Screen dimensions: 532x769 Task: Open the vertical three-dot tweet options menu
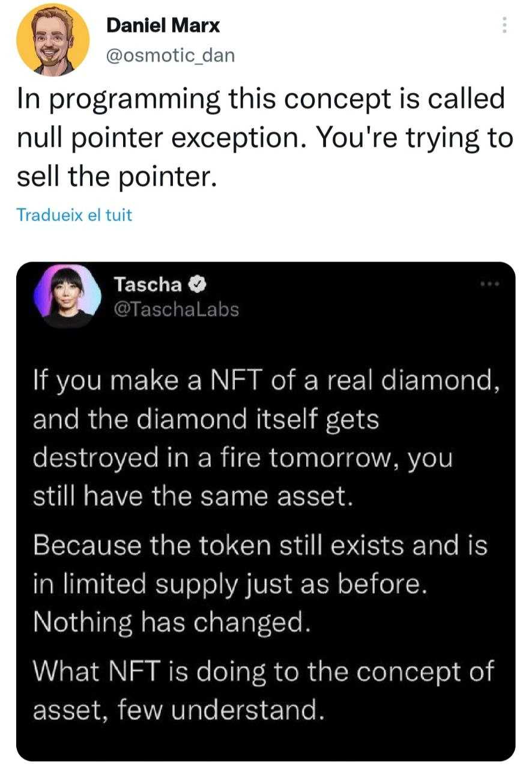click(504, 25)
